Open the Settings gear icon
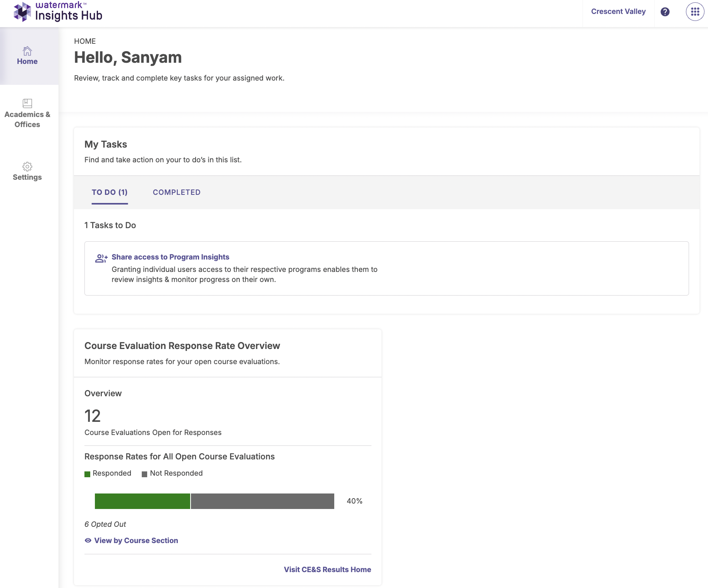The height and width of the screenshot is (588, 708). 27,167
